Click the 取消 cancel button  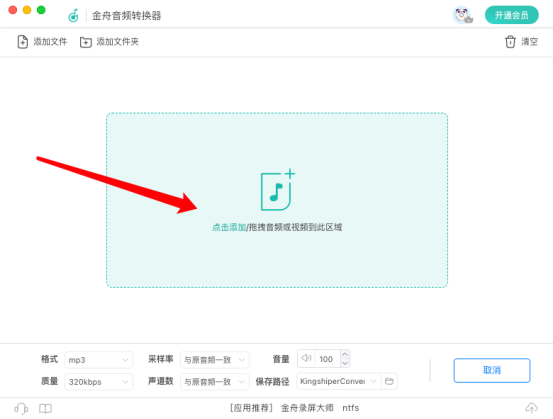coord(492,370)
